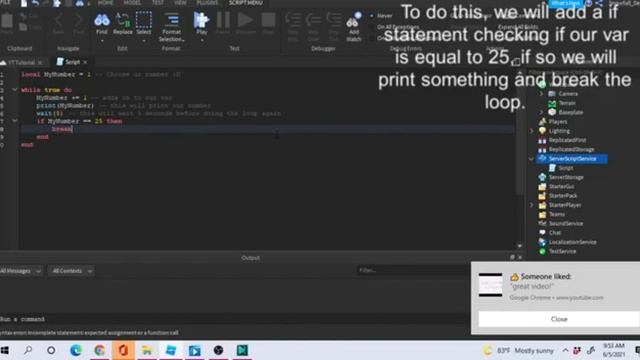Open the All Messages output dropdown
Viewport: 640px width, 360px height.
[21, 271]
